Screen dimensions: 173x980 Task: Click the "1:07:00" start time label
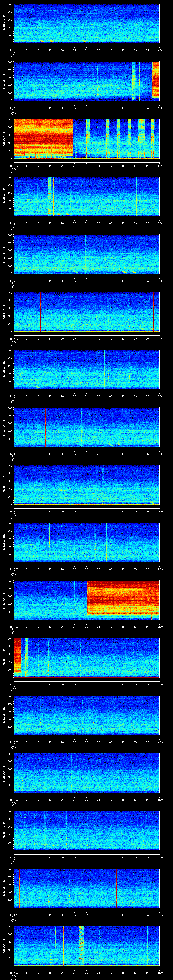tap(14, 396)
